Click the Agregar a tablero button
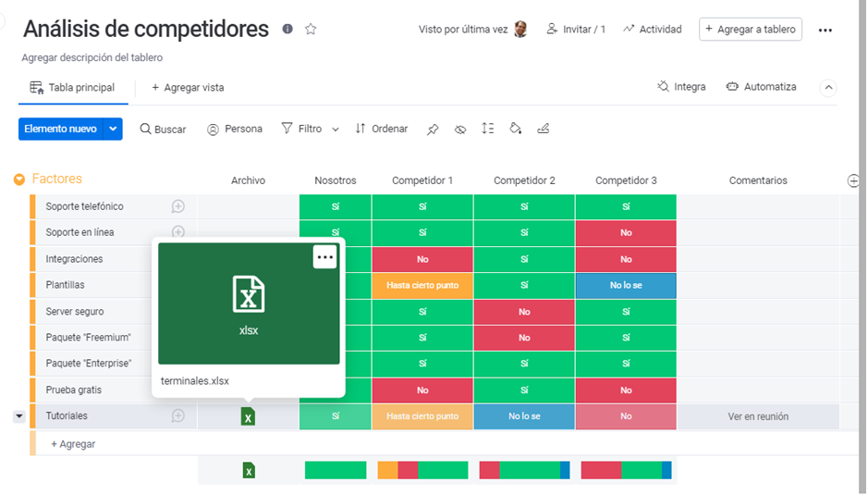 click(750, 30)
